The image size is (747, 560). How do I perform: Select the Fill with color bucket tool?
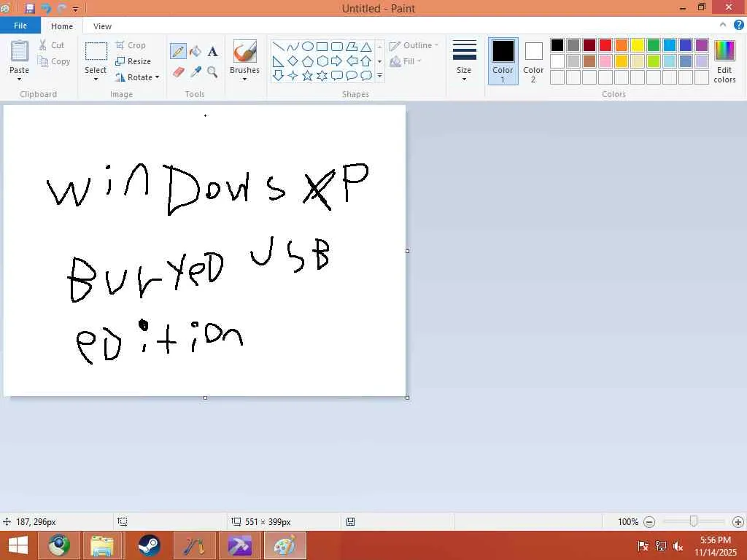pos(196,51)
